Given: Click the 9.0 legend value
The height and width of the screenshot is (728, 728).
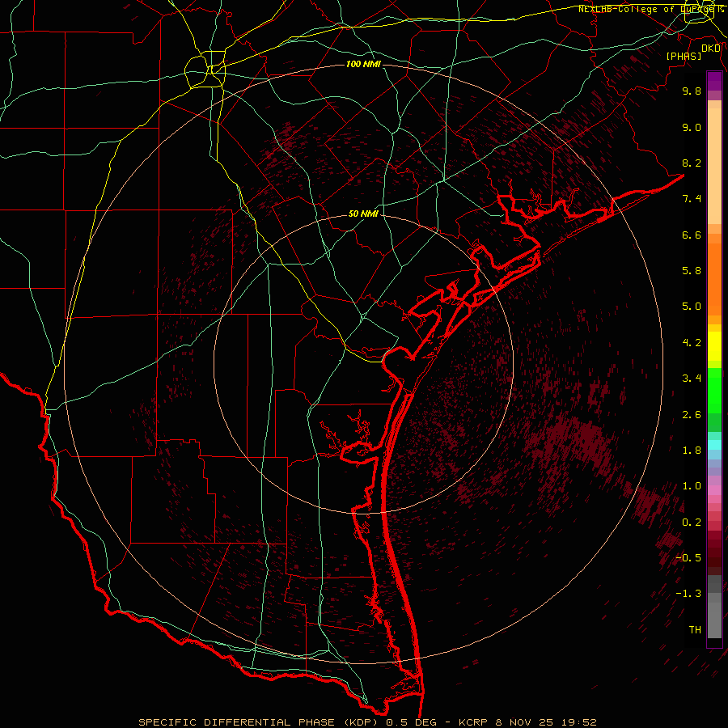Looking at the screenshot, I should pos(692,127).
